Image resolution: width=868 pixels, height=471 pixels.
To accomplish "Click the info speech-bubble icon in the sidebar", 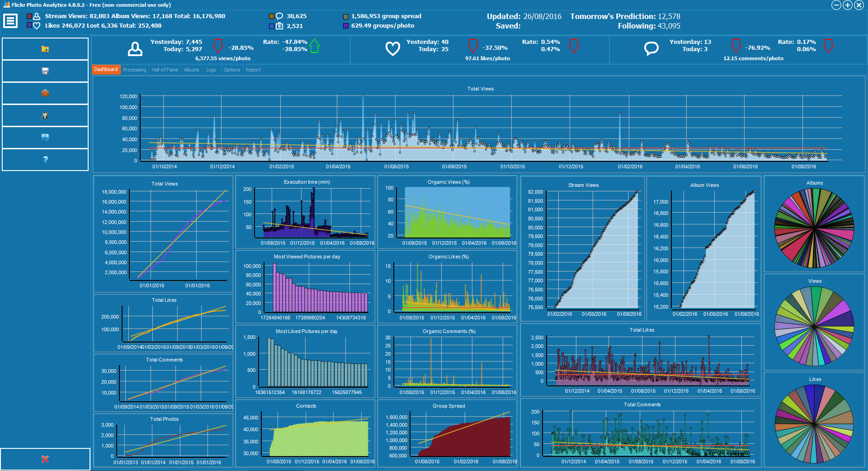I will pos(45,138).
